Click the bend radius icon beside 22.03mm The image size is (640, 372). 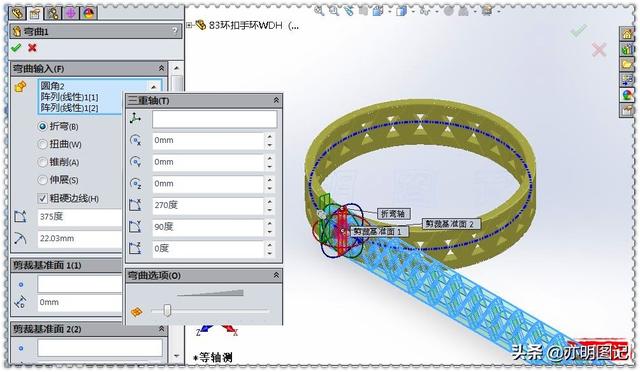tap(20, 238)
